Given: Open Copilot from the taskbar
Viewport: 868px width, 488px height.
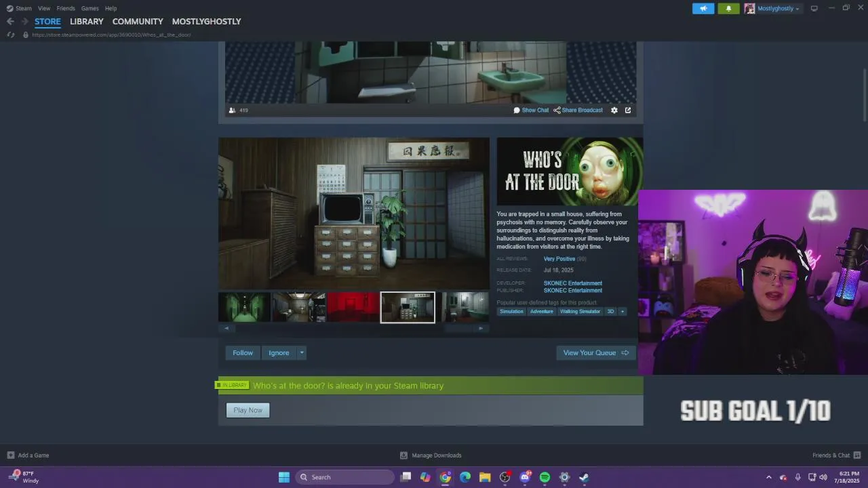Looking at the screenshot, I should pyautogui.click(x=425, y=477).
